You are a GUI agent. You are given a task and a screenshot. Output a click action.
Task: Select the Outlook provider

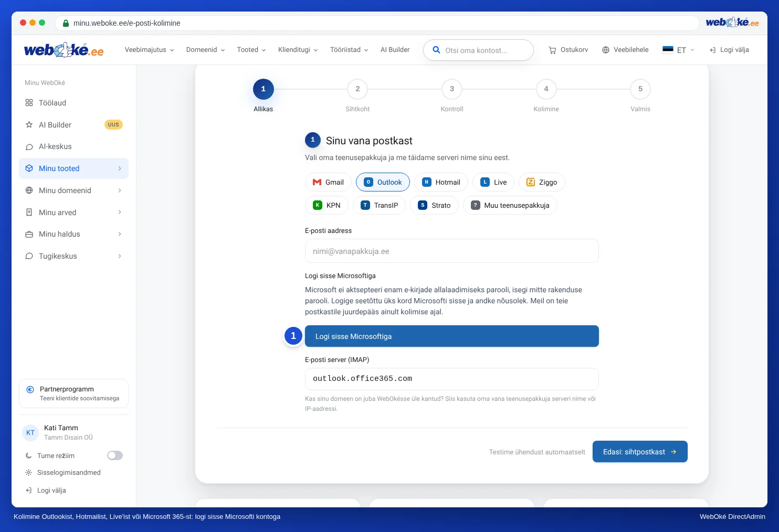pos(383,182)
